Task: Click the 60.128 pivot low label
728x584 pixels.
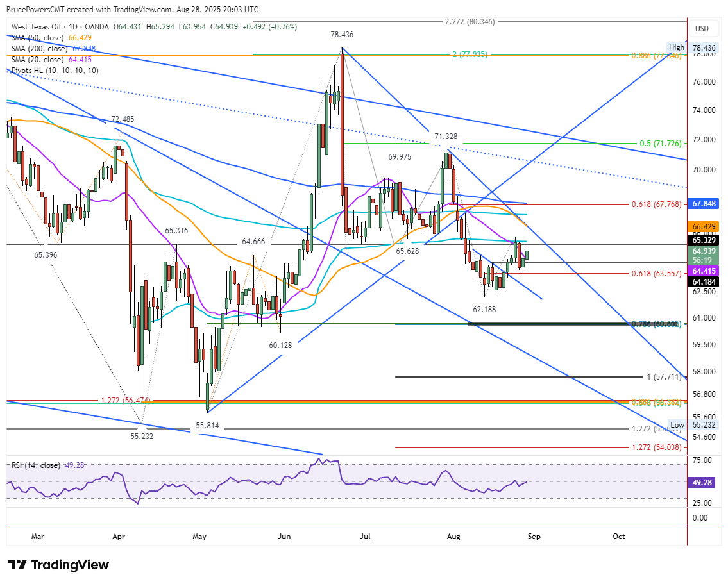Action: (280, 345)
